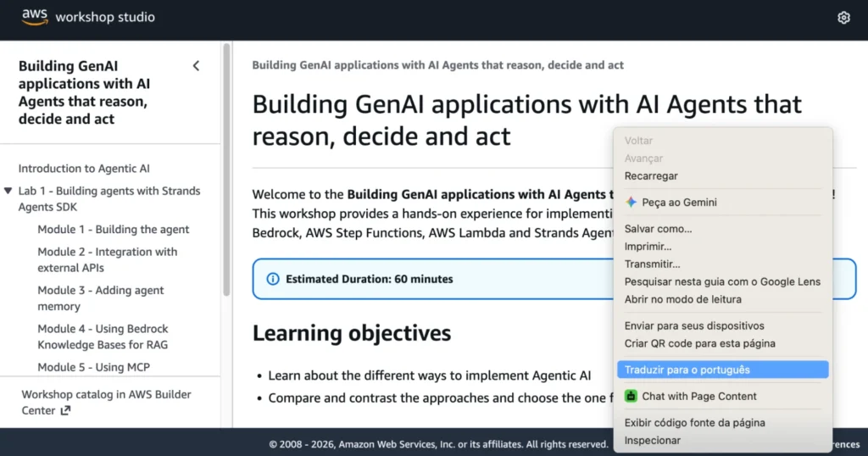The image size is (868, 456).
Task: Open Module 2 - Integration with external APIs
Action: point(108,259)
